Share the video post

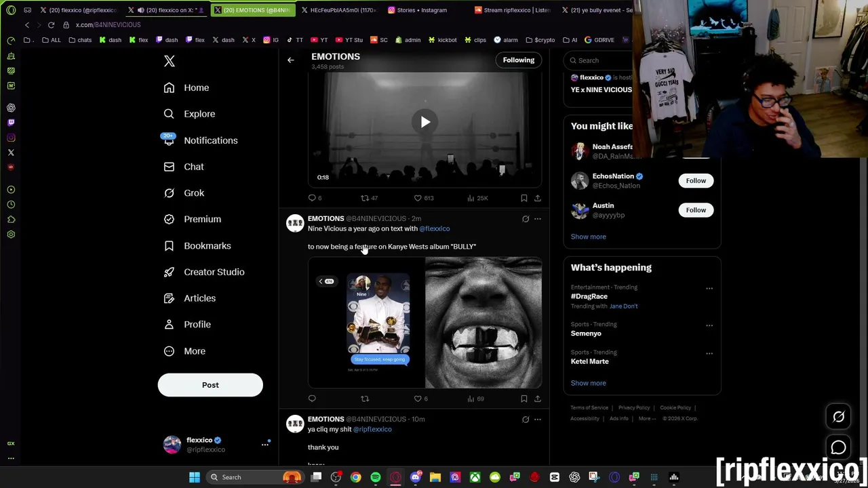[x=538, y=198]
